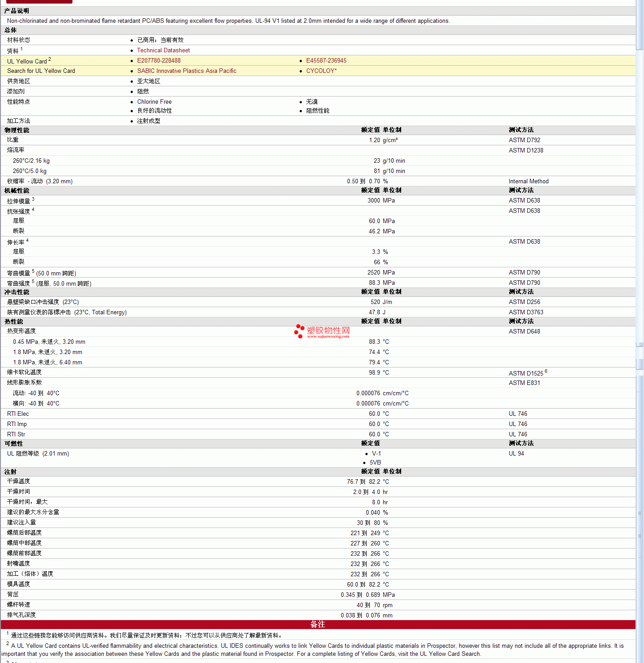Click the 亚太地区 value
Viewport: 644px width, 663px height.
point(148,81)
